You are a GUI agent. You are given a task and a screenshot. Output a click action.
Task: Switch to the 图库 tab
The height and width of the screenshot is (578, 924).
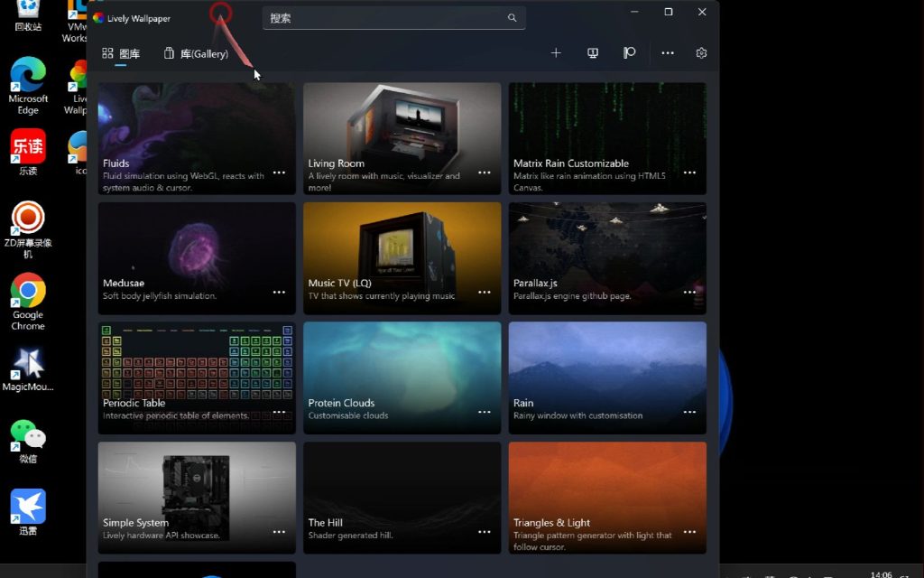121,54
